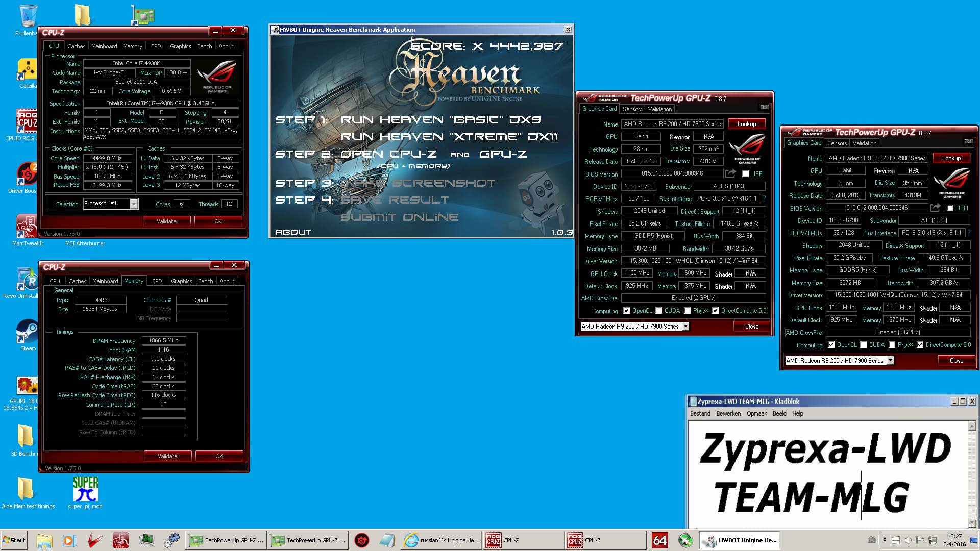This screenshot has height=551, width=980.
Task: Click the camera screenshot icon in left GPU-Z
Action: [x=764, y=107]
